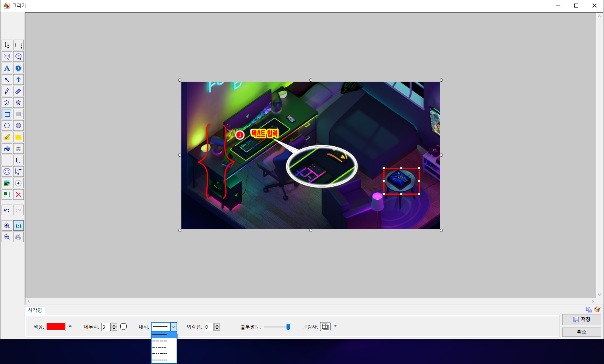604x364 pixels.
Task: Click the 저장 save button
Action: tap(581, 319)
